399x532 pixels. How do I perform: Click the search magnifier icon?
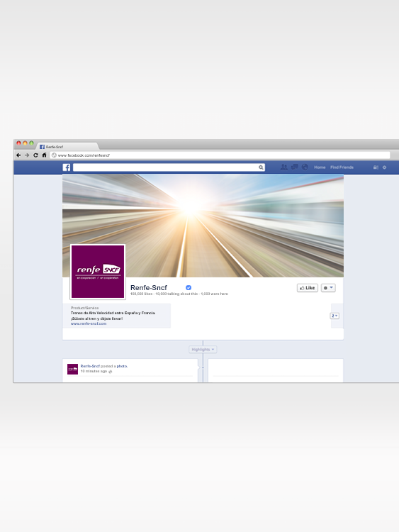261,167
